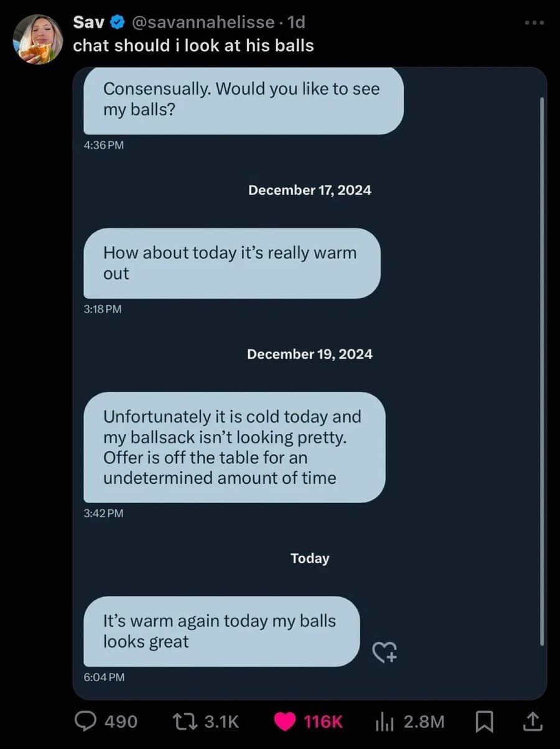Viewport: 560px width, 749px height.
Task: Click the heart-plus reaction icon in the DM
Action: click(x=386, y=651)
